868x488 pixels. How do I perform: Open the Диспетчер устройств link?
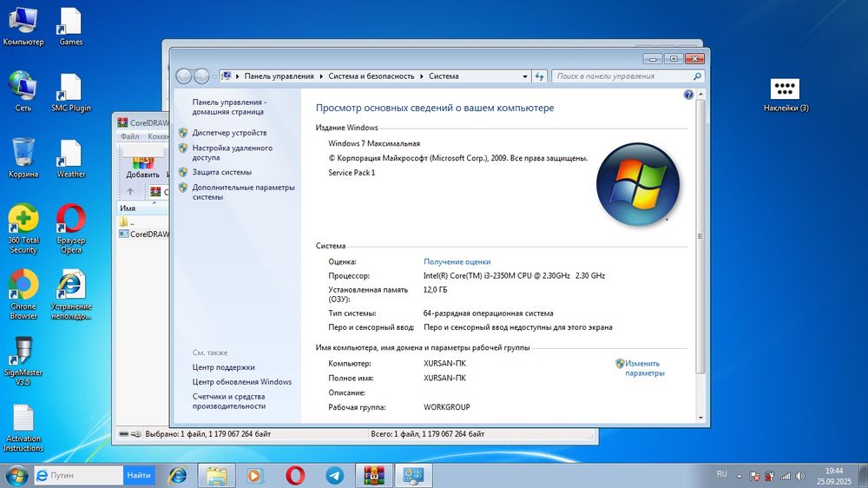tap(229, 133)
